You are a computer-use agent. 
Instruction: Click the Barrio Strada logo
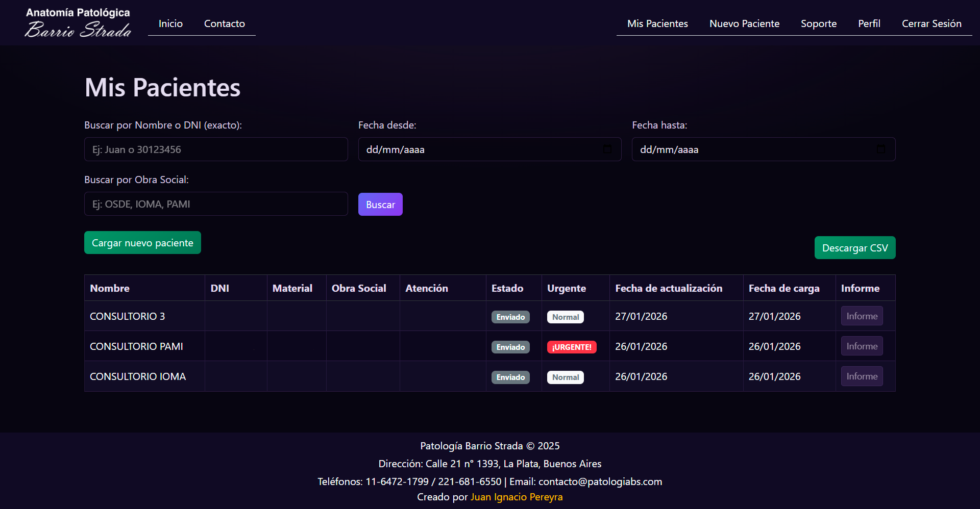78,23
